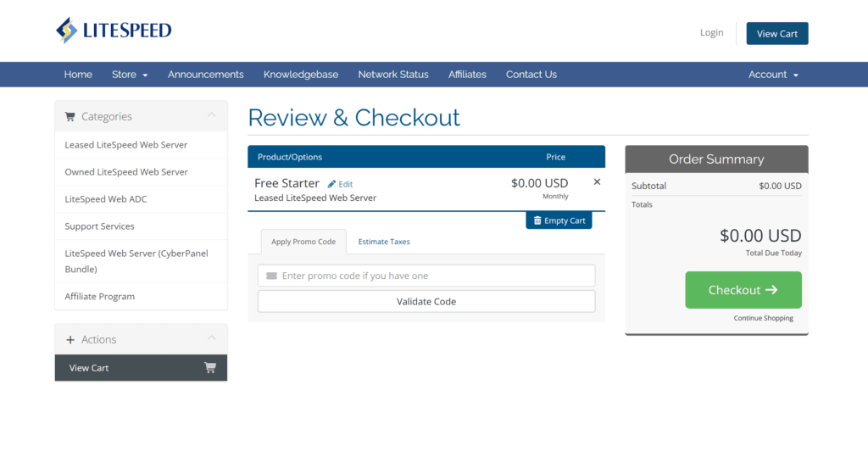Open Network Status page

[393, 75]
